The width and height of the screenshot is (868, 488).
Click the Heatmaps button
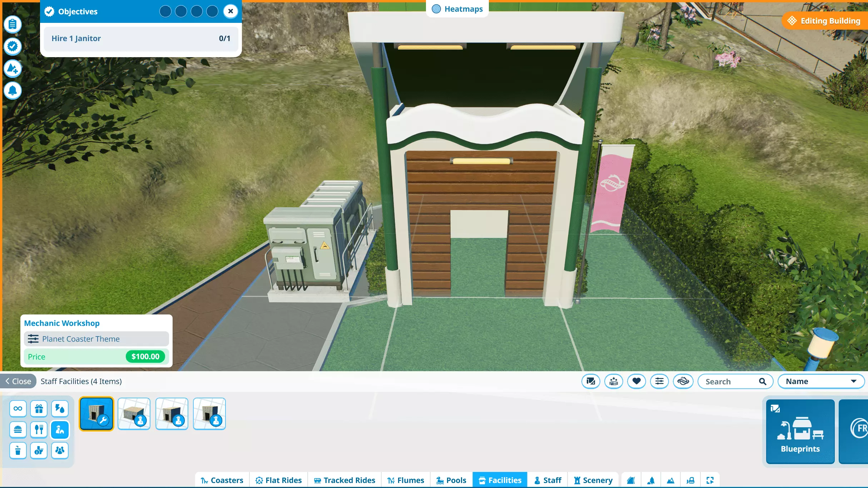[457, 9]
